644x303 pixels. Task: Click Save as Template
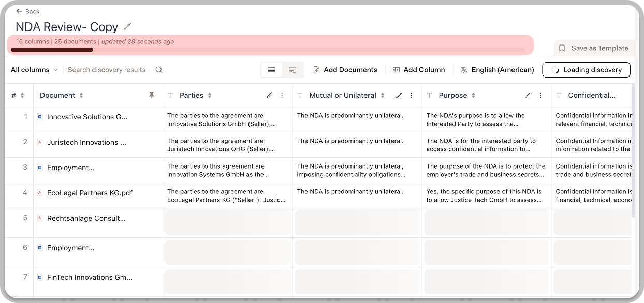pos(594,48)
